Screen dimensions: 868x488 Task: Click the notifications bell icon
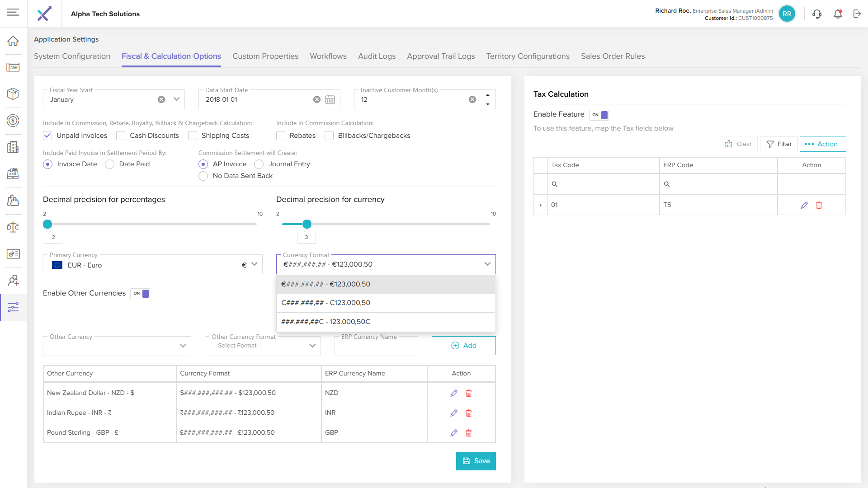tap(838, 14)
